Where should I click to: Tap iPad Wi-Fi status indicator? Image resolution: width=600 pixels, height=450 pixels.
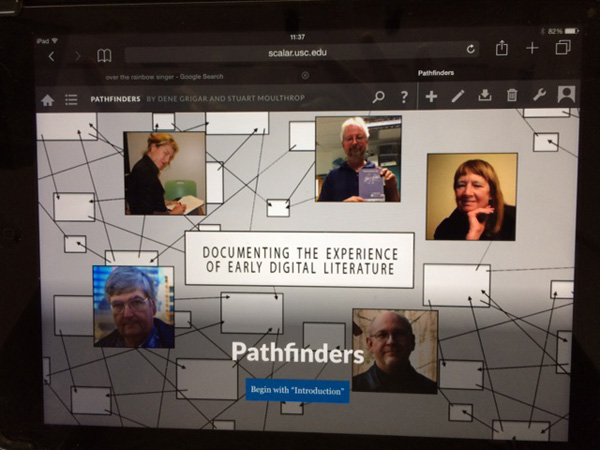pyautogui.click(x=47, y=41)
